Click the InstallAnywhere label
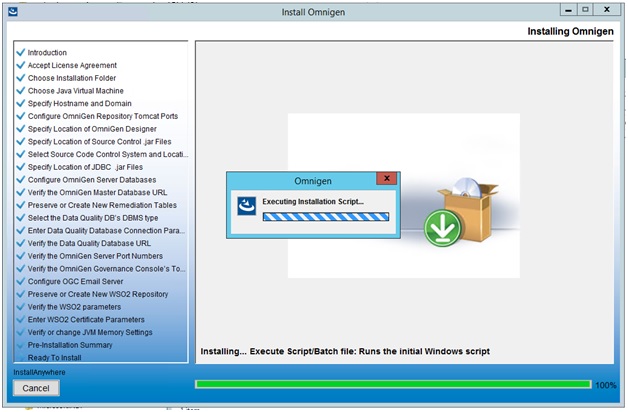Screen dimensions: 628x412 coord(39,372)
